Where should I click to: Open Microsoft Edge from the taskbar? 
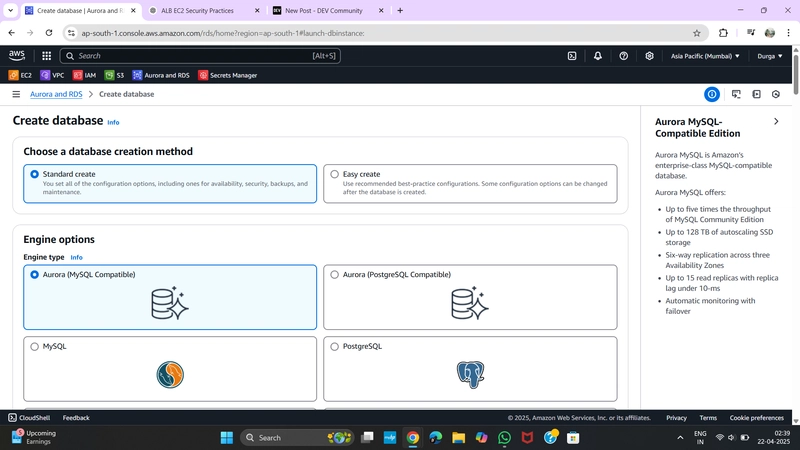(x=435, y=438)
